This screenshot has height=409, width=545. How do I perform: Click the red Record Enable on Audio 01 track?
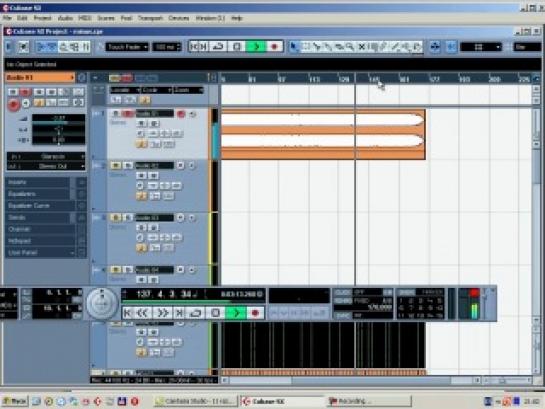pos(181,114)
